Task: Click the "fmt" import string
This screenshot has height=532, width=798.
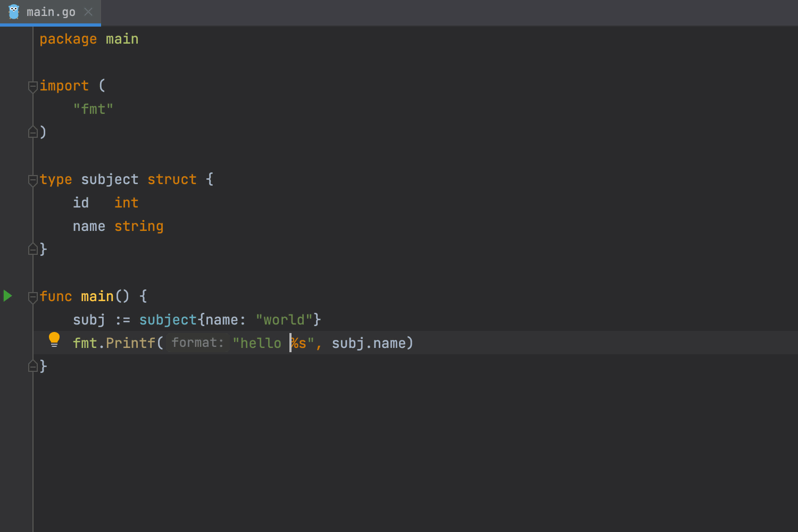Action: pos(93,109)
